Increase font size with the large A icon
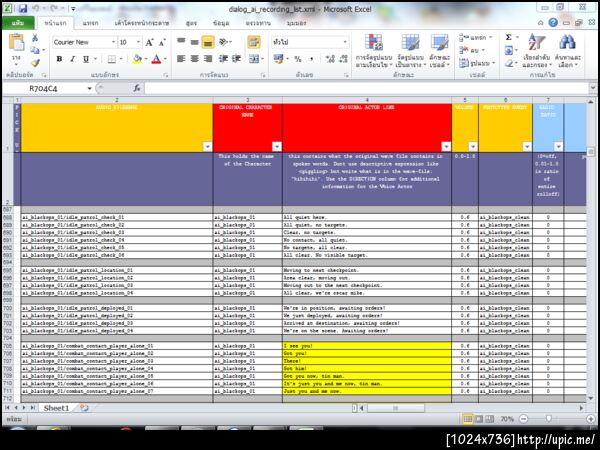This screenshot has width=600, height=450. (150, 42)
